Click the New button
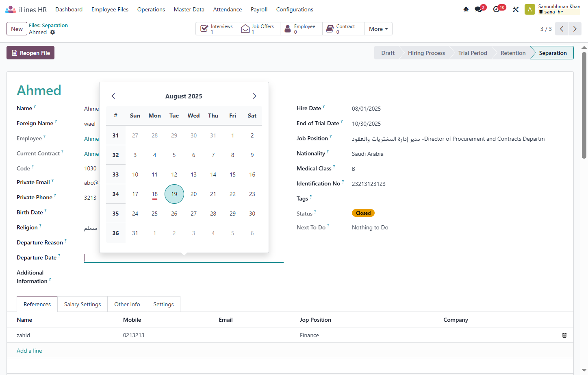The height and width of the screenshot is (375, 588). tap(17, 29)
